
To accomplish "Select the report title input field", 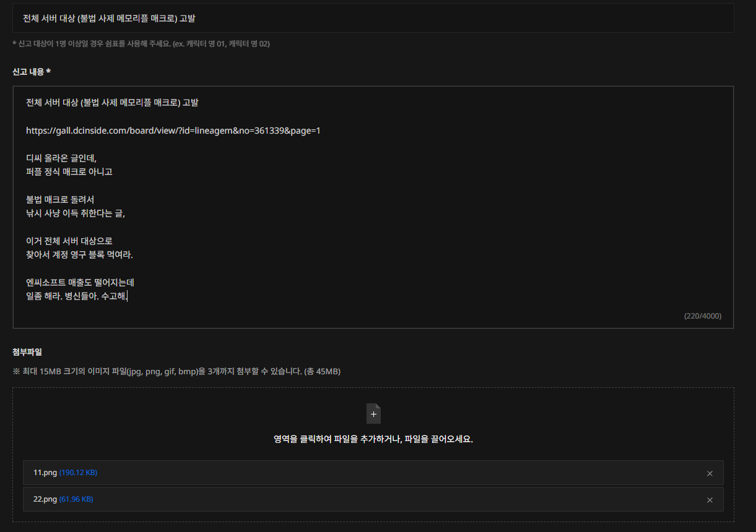I will pyautogui.click(x=371, y=19).
